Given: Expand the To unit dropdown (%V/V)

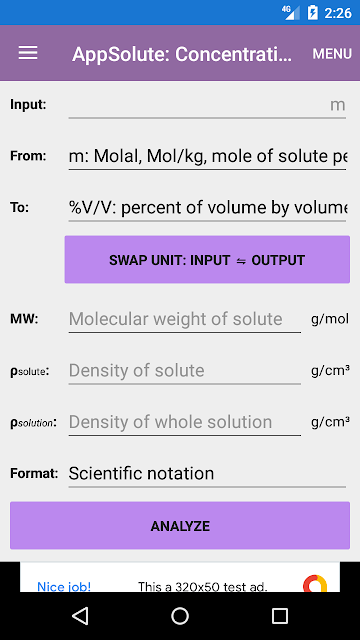Looking at the screenshot, I should click(207, 208).
